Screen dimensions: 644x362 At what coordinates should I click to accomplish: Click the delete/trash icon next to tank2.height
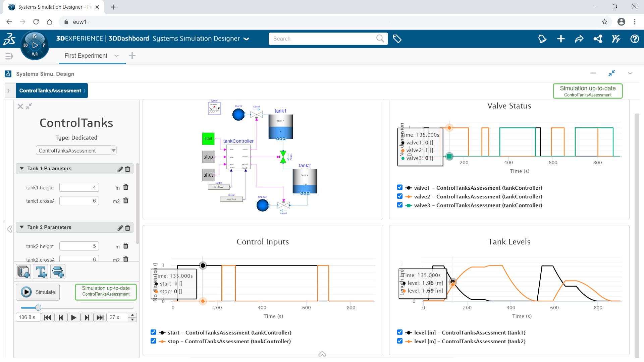[x=126, y=246]
